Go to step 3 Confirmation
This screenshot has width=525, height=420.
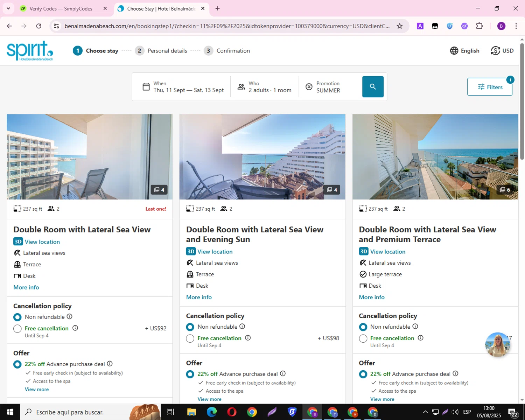coord(227,51)
